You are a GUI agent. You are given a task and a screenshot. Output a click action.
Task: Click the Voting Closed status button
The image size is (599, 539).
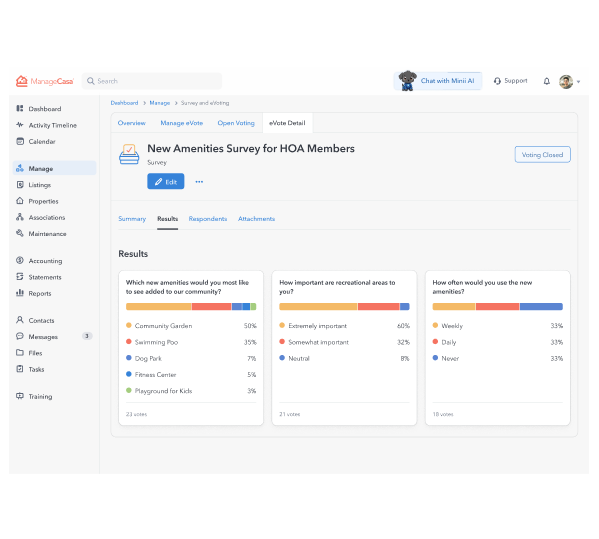542,155
